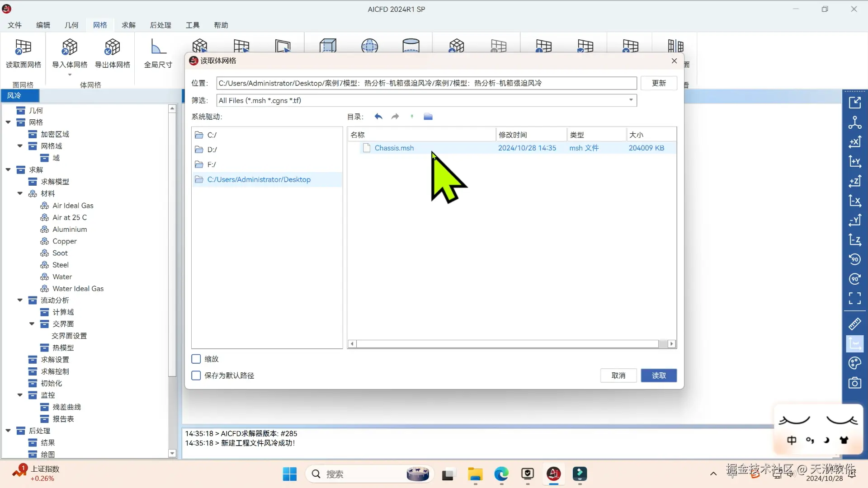Open the file filter dropdown
This screenshot has height=488, width=868.
click(x=631, y=100)
